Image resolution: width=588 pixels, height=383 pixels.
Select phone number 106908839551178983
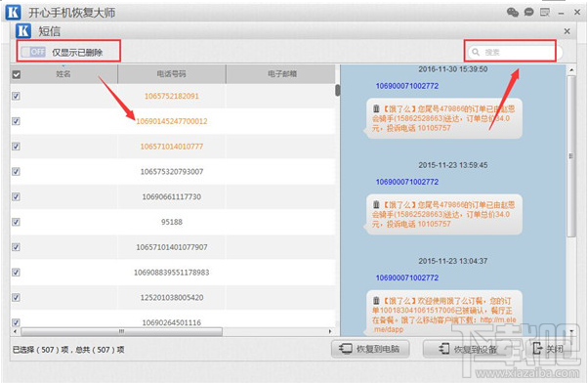pos(172,272)
